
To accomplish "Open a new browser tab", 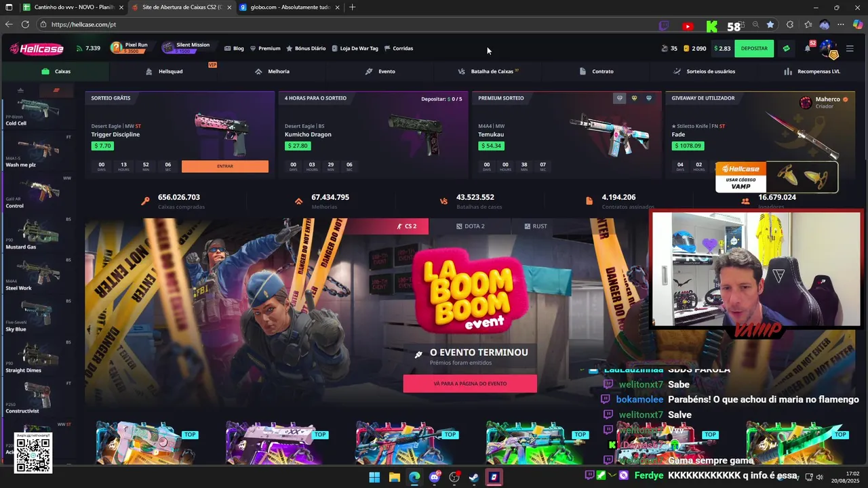I will [352, 7].
